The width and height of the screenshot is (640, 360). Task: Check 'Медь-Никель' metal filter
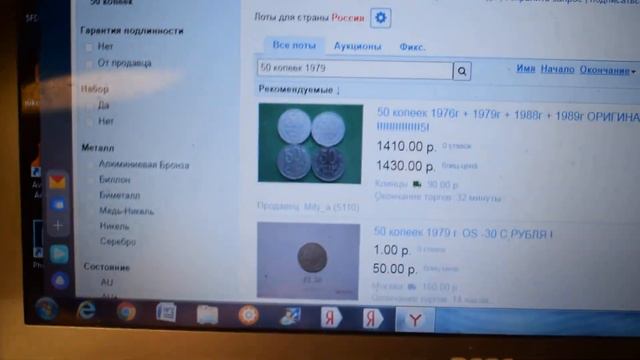(x=92, y=211)
